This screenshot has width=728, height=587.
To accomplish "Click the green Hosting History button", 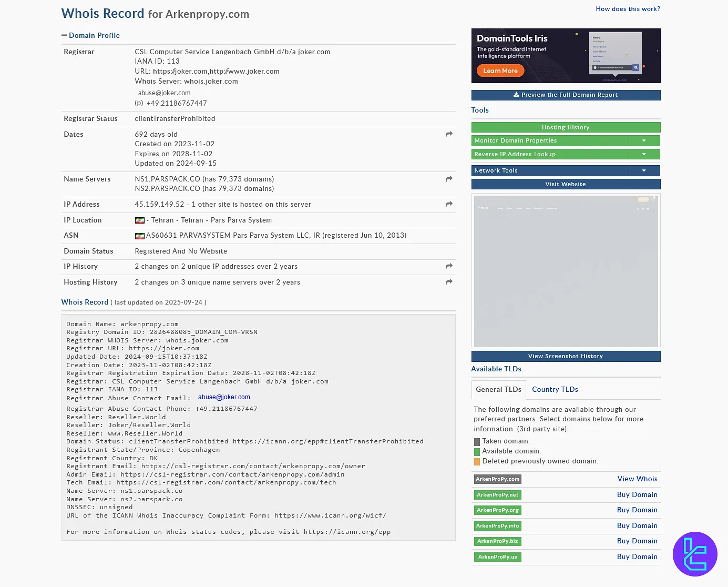I will [x=566, y=127].
